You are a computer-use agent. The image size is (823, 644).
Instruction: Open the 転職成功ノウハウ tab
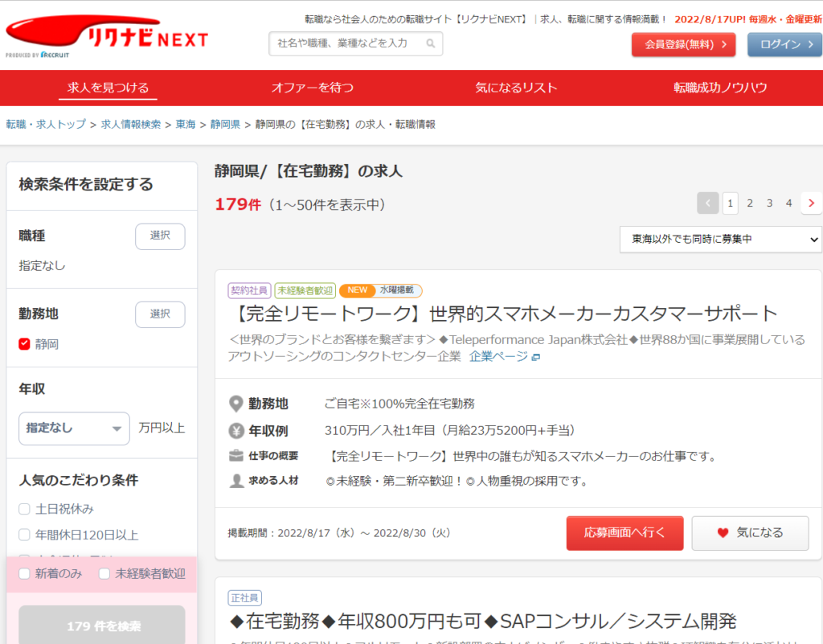click(720, 88)
